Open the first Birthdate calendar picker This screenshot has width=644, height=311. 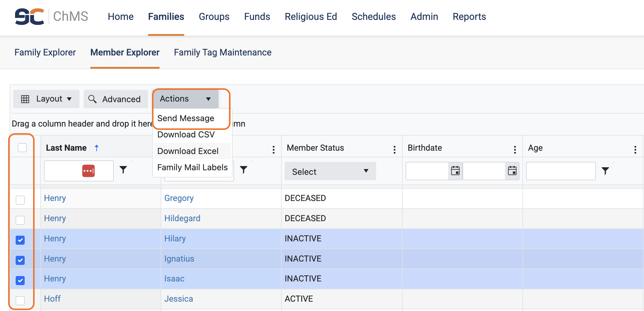[x=455, y=171]
